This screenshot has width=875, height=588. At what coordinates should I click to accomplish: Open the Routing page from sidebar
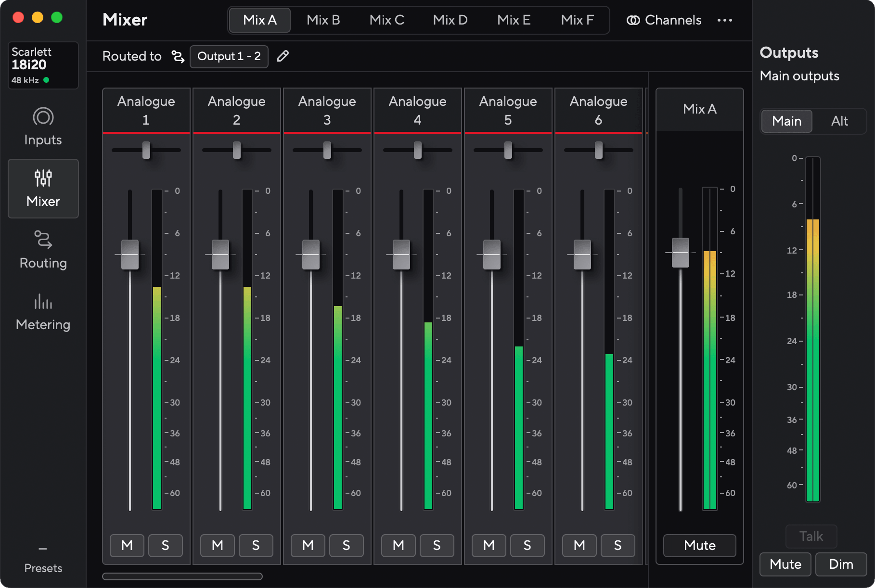click(x=43, y=250)
